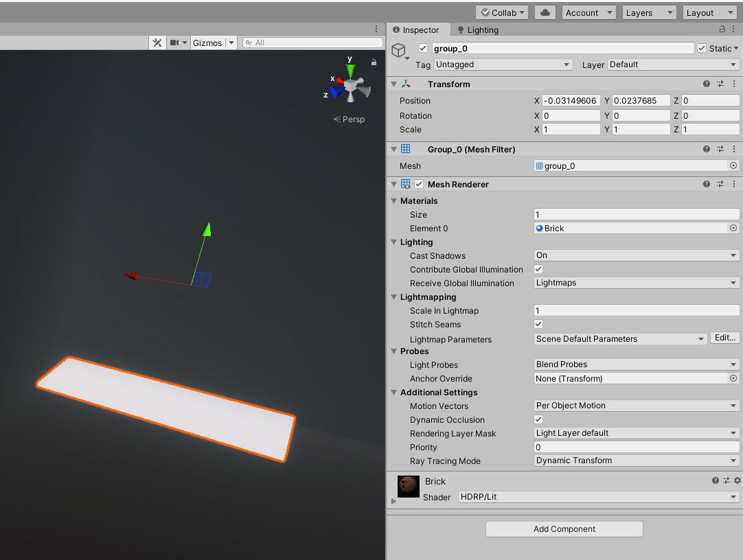Open Brick material presets icon

(727, 480)
